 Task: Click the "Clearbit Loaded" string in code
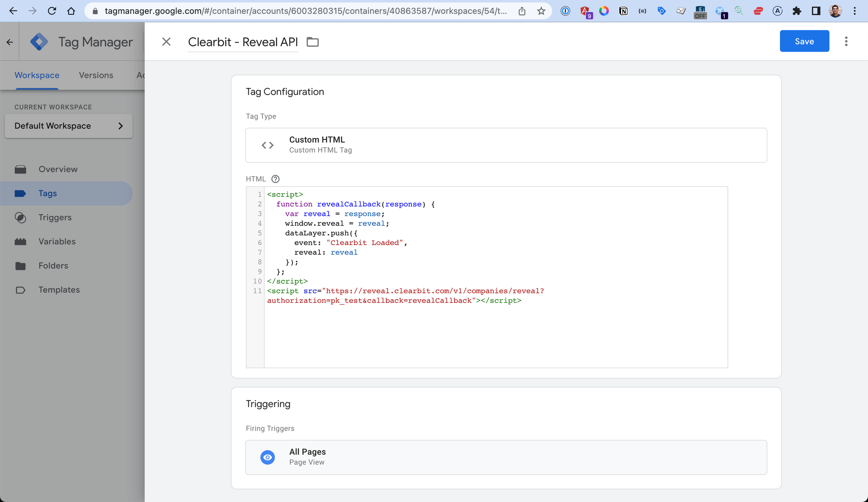[x=365, y=243]
